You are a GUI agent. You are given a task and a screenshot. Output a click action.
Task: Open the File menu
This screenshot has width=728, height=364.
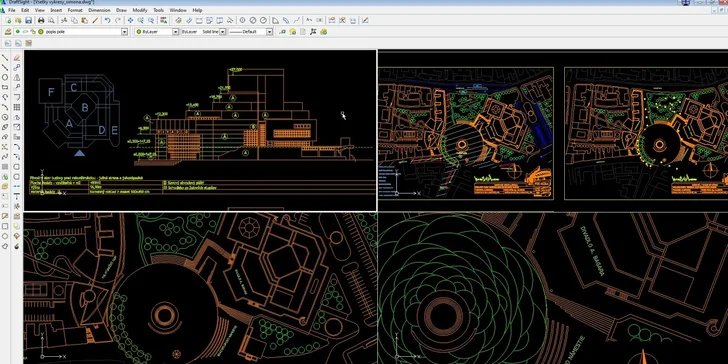point(12,10)
